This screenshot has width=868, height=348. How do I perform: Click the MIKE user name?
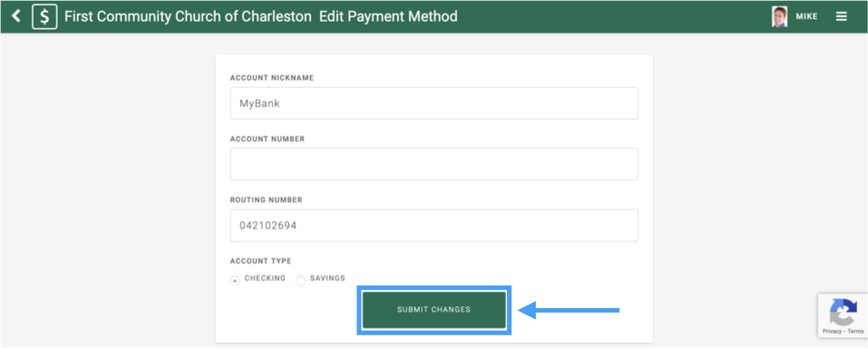pos(806,16)
